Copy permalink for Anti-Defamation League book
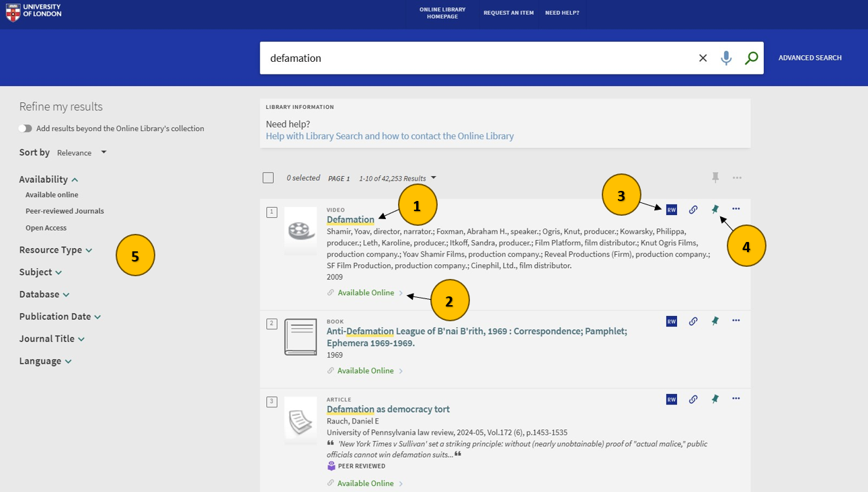This screenshot has height=492, width=868. [693, 321]
